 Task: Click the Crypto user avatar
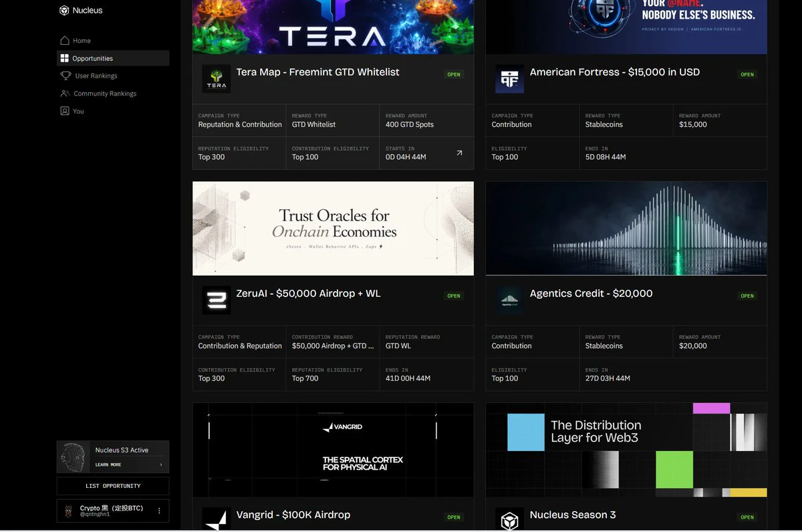[68, 511]
